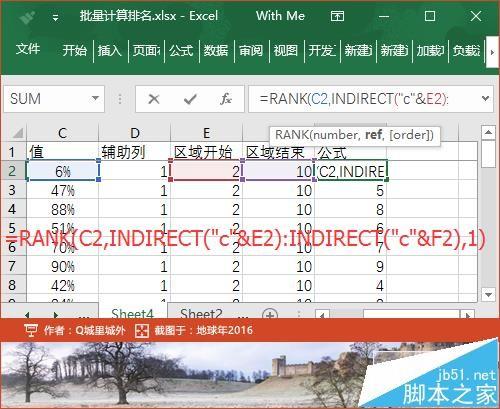Click Select All corner triangle
This screenshot has height=409, width=500.
pos(17,133)
